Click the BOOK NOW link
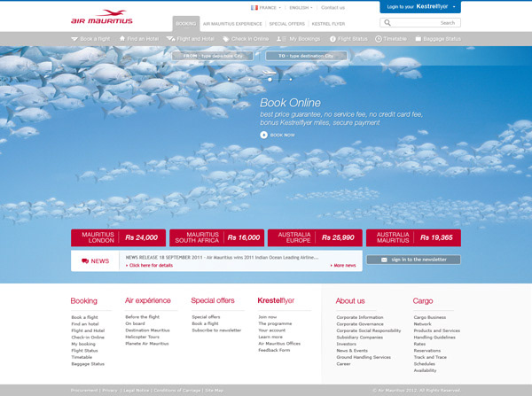Image resolution: width=532 pixels, height=396 pixels. click(282, 135)
